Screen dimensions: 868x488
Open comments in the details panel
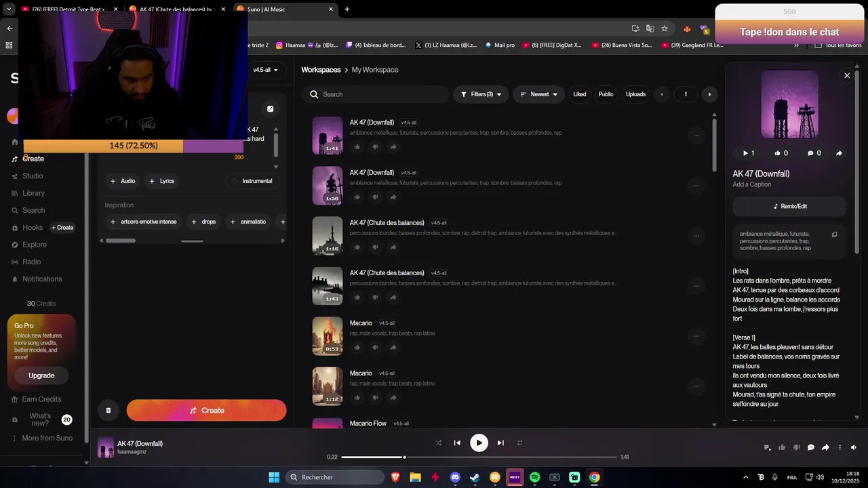pyautogui.click(x=814, y=153)
